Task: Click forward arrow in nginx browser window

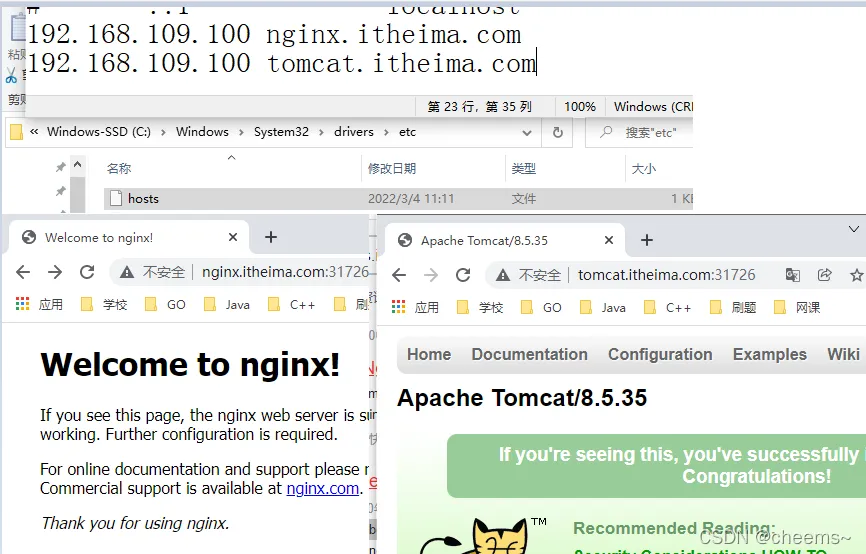Action: (55, 272)
